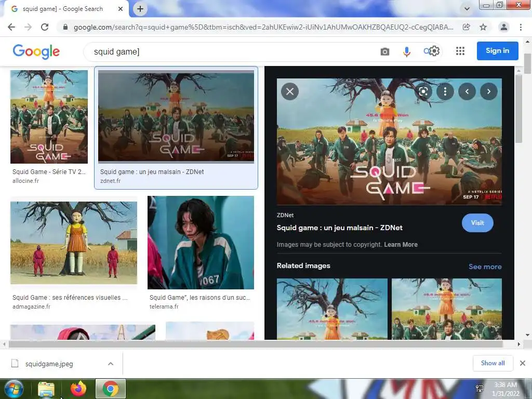Open the doll and red guards image
Screen dimensions: 532x399
pos(74,243)
